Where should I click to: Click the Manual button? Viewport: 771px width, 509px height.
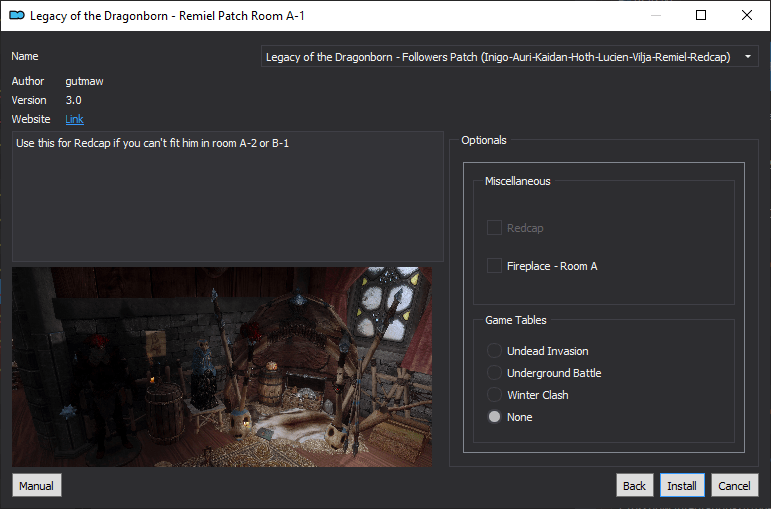point(36,486)
